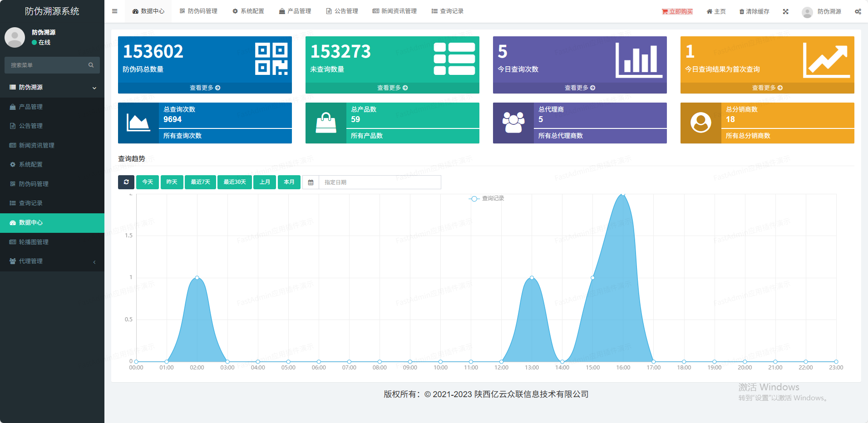Toggle the hamburger sidebar collapse icon

[114, 11]
